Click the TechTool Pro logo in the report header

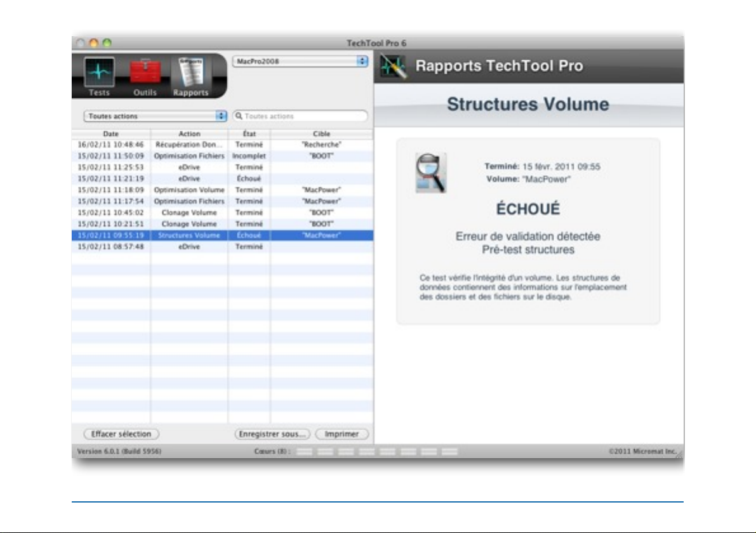coord(393,66)
